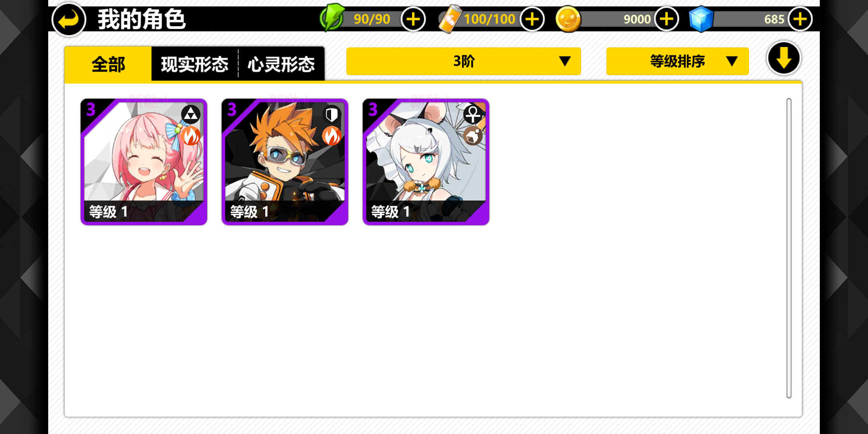Open the 3阶 rank filter dropdown
Viewport: 868px width, 434px height.
click(x=463, y=61)
